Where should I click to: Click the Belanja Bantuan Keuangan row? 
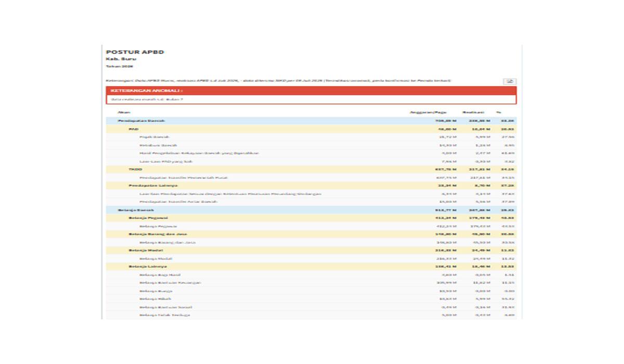coord(311,283)
